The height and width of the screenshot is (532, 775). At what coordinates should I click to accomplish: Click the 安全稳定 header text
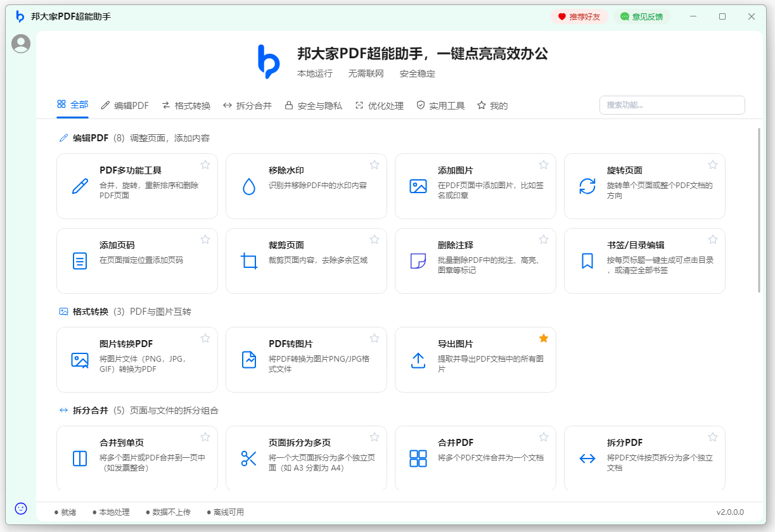click(418, 73)
